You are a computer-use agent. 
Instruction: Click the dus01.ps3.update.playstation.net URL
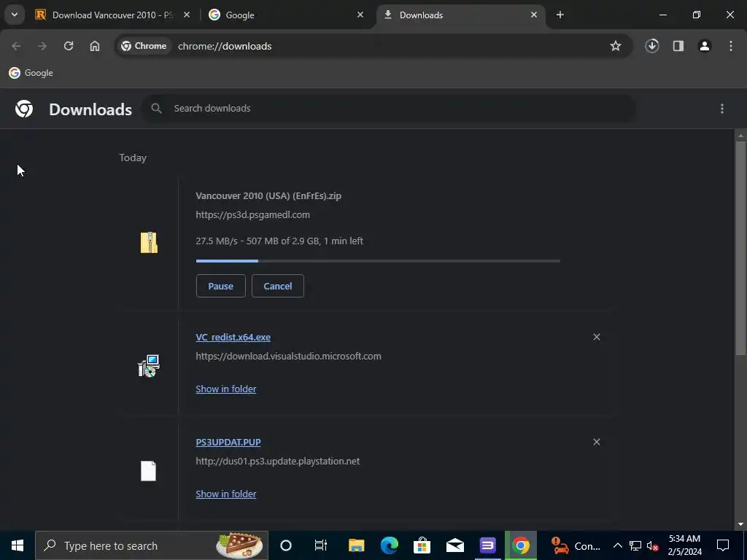pos(278,462)
